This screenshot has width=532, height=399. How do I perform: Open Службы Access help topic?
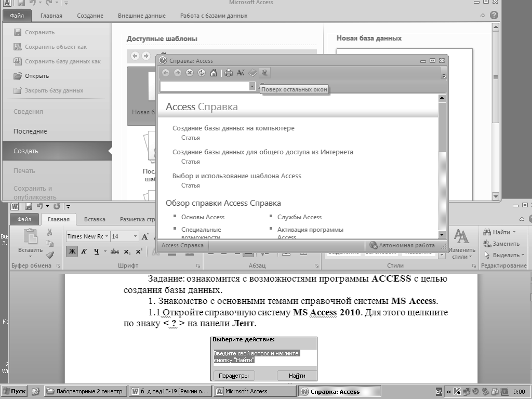click(300, 217)
